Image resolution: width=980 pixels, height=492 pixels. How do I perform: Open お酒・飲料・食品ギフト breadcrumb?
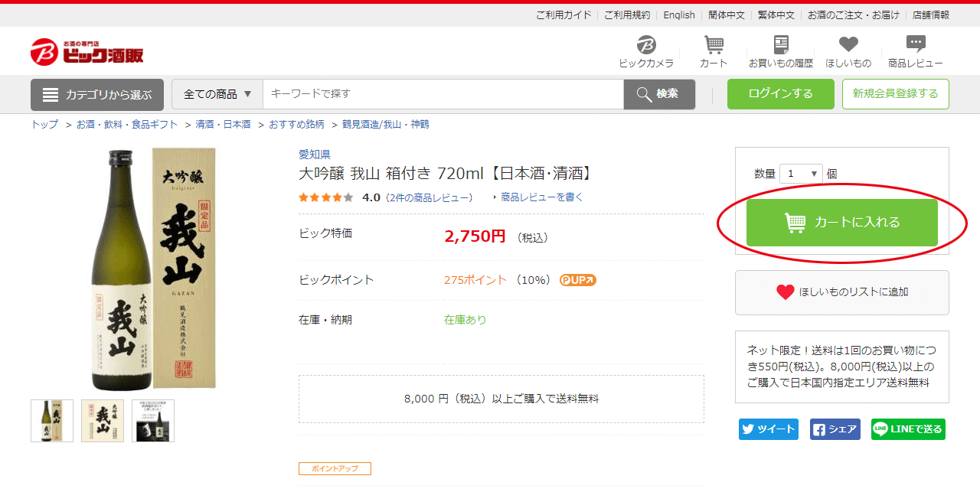coord(127,124)
